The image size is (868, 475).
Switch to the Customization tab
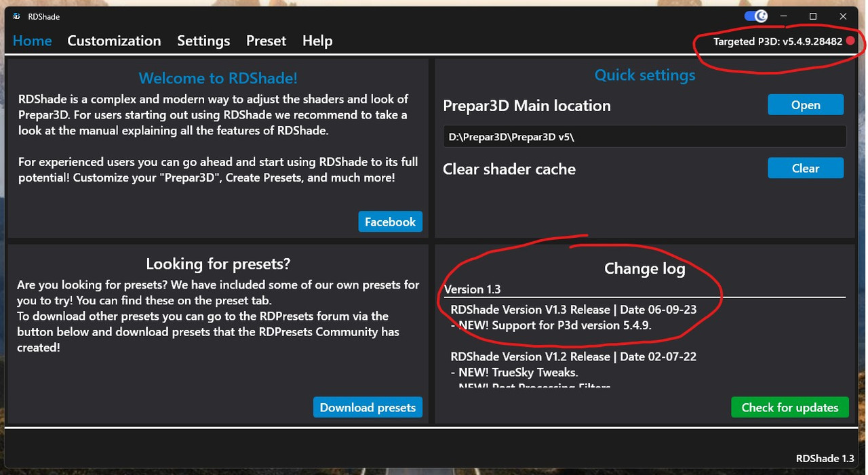[x=114, y=41]
